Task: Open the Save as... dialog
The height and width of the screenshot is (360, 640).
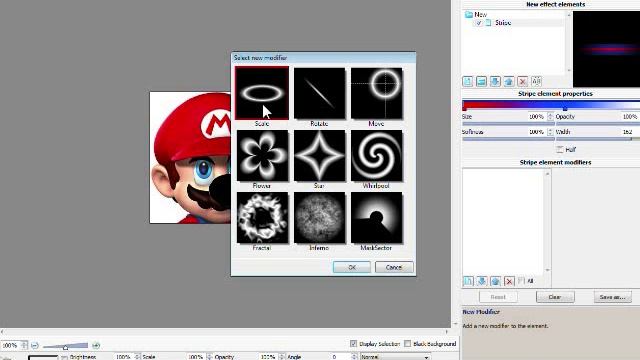Action: [613, 297]
